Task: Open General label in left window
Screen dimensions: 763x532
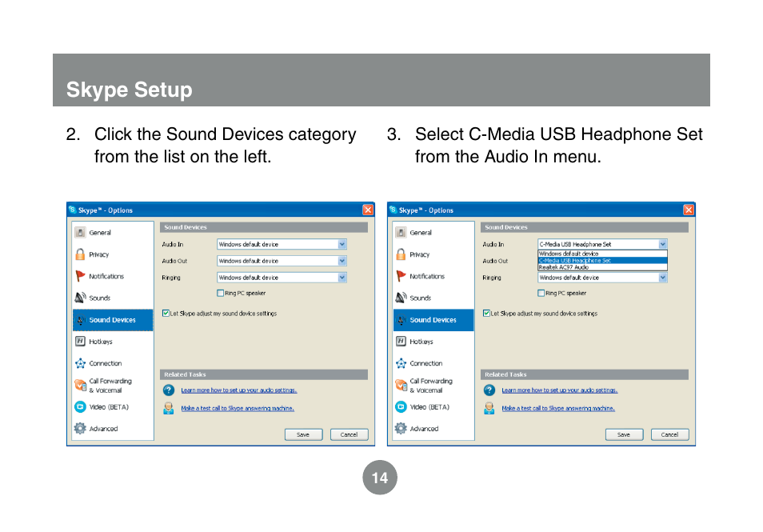Action: (x=100, y=233)
